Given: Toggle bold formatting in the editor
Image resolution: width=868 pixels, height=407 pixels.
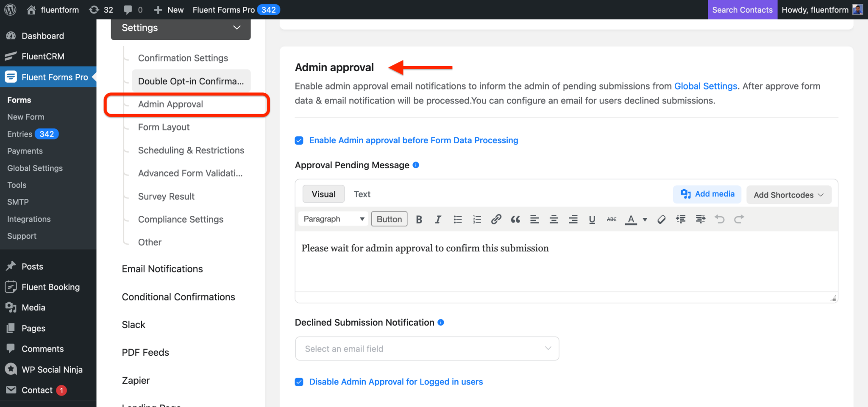Looking at the screenshot, I should point(419,219).
